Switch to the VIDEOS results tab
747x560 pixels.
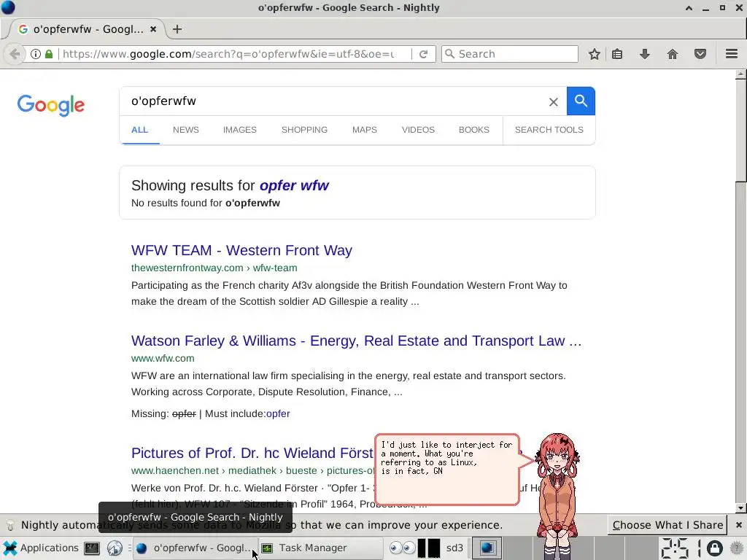[418, 130]
